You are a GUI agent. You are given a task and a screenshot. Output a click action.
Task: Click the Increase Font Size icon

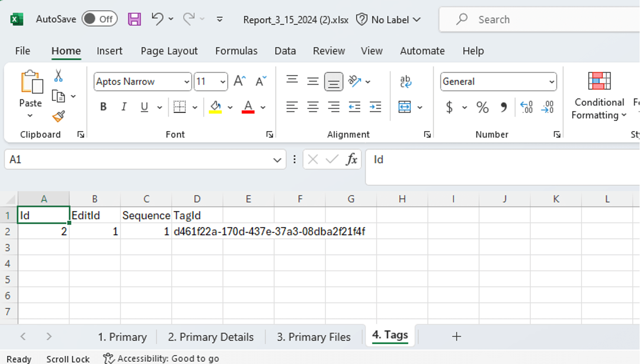pyautogui.click(x=239, y=81)
